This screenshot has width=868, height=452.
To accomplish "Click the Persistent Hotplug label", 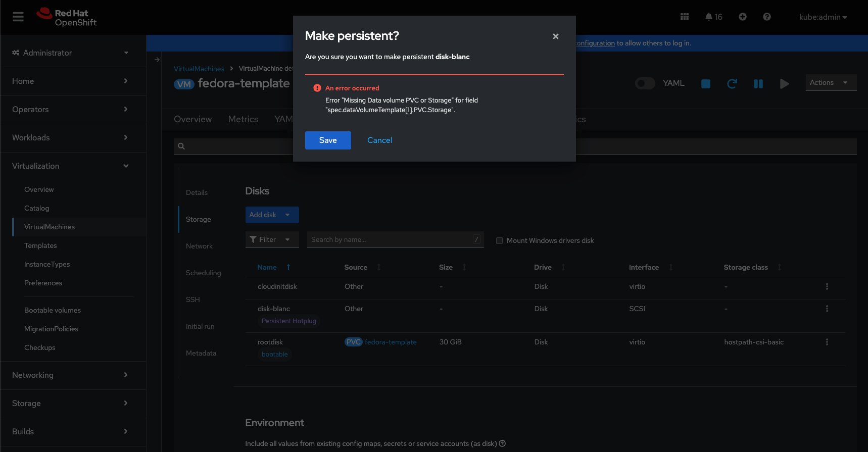I will point(289,321).
